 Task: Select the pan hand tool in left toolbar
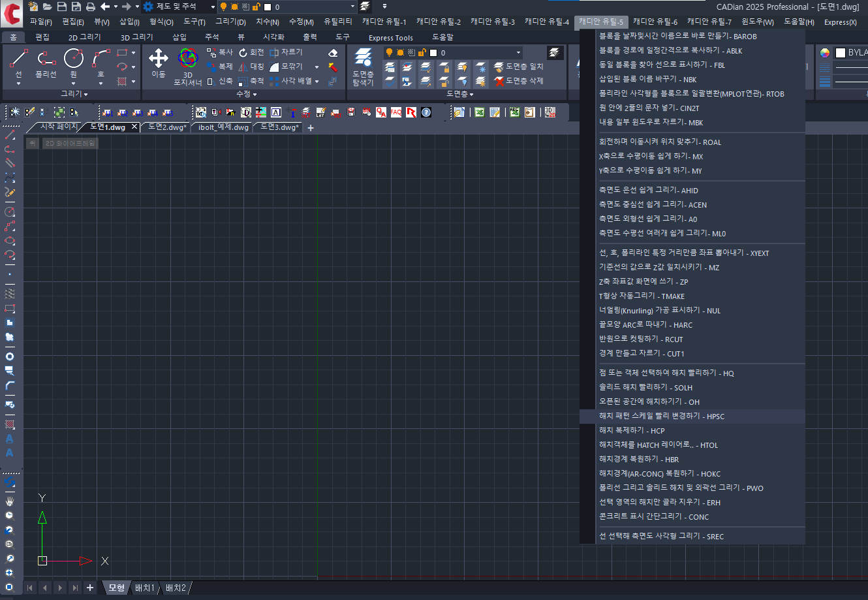coord(10,501)
